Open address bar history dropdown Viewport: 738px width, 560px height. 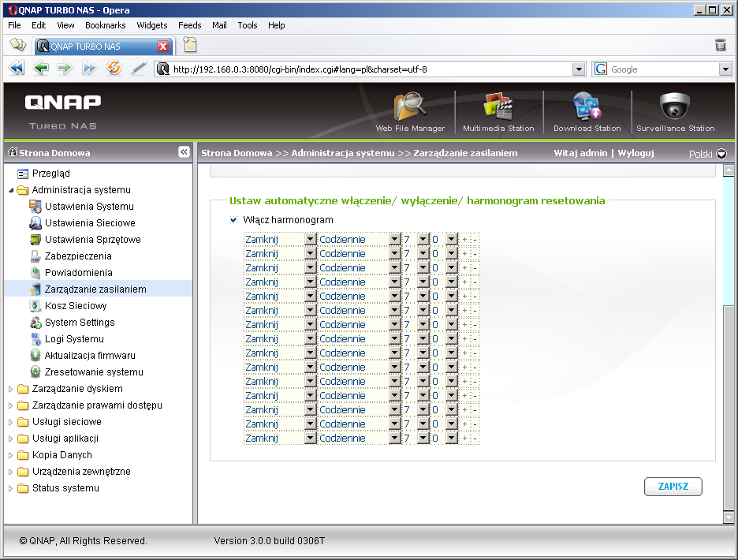tap(579, 69)
